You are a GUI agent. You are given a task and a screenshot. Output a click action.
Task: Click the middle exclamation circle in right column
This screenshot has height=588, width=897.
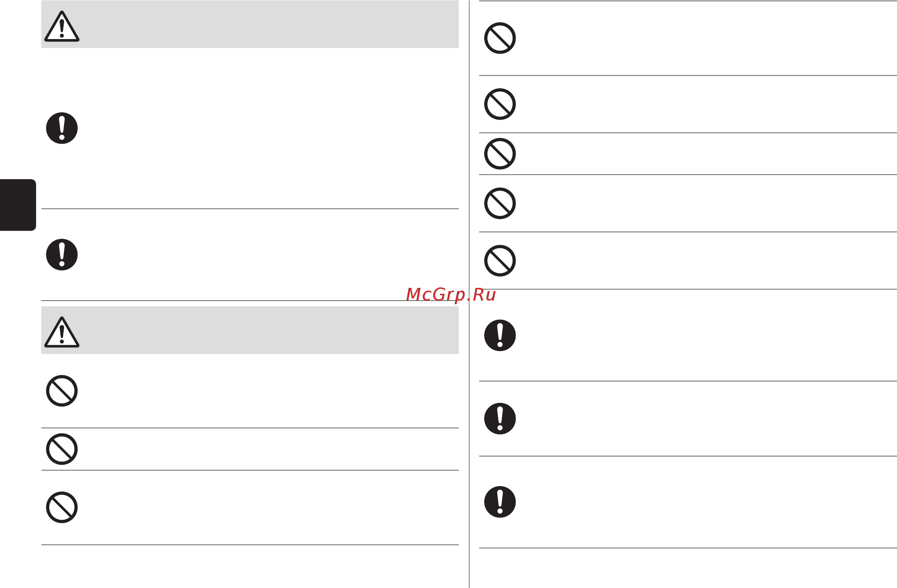coord(500,418)
